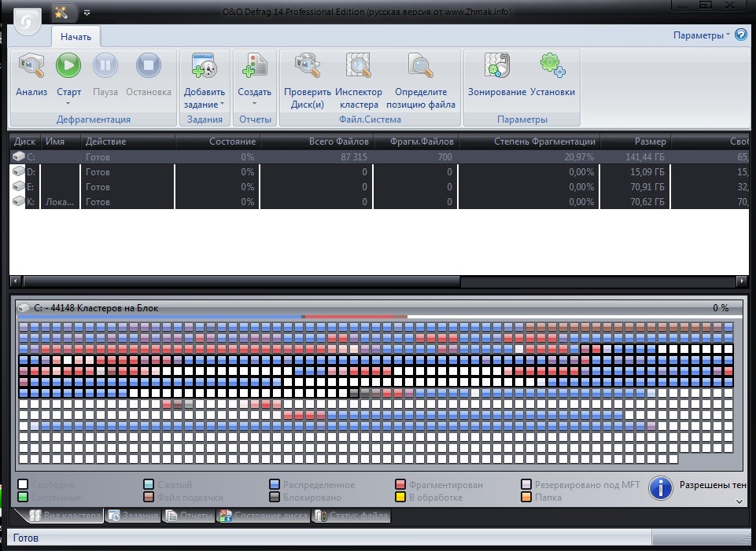Switch to the Состояние диска tab
This screenshot has height=551, width=756.
point(264,516)
